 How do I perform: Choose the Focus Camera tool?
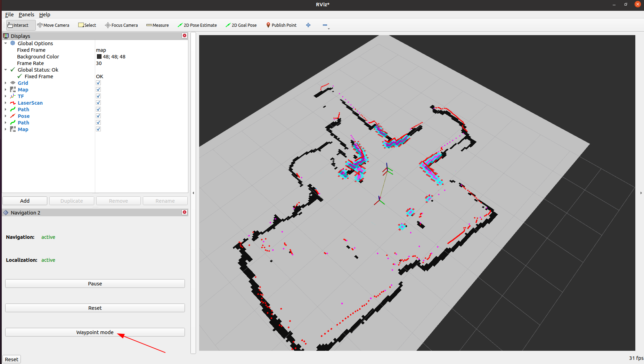121,25
